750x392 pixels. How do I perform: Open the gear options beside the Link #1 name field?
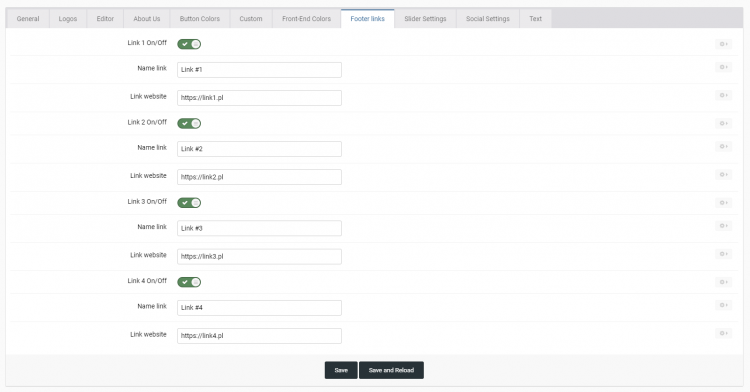[x=723, y=67]
